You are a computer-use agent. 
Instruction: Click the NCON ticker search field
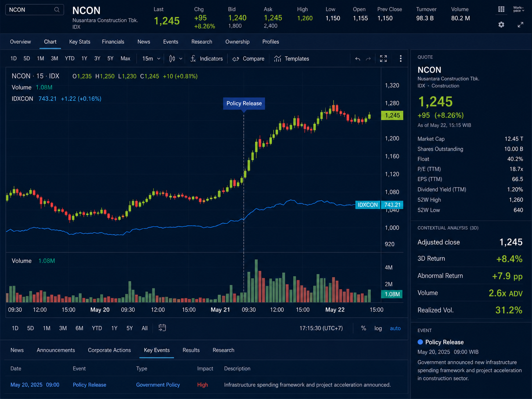tap(35, 10)
